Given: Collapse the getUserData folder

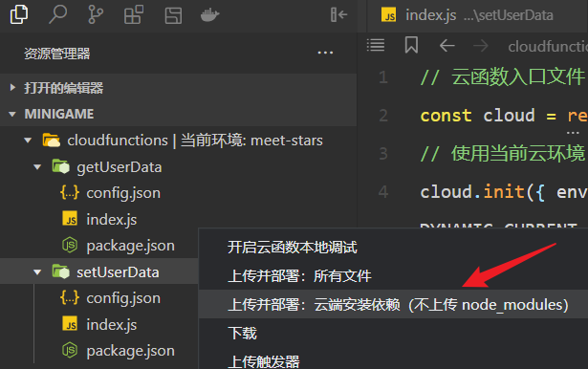Looking at the screenshot, I should (37, 167).
